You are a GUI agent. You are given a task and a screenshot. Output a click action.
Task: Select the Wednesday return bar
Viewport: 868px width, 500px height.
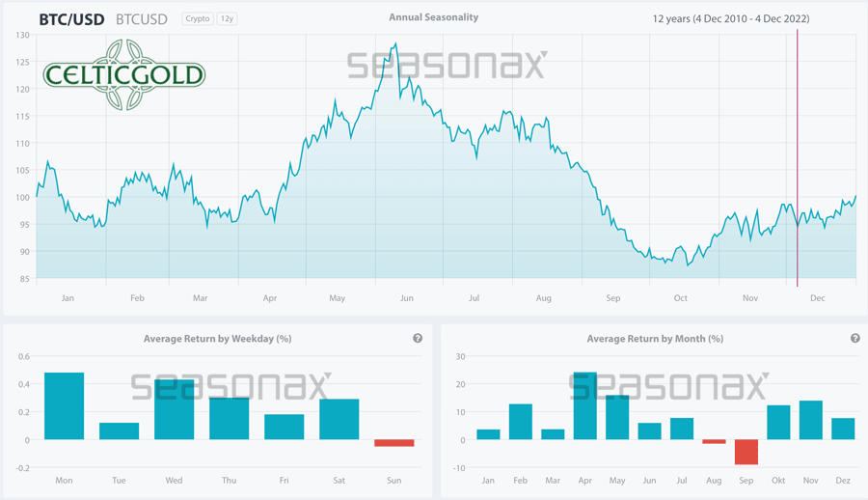tap(175, 409)
